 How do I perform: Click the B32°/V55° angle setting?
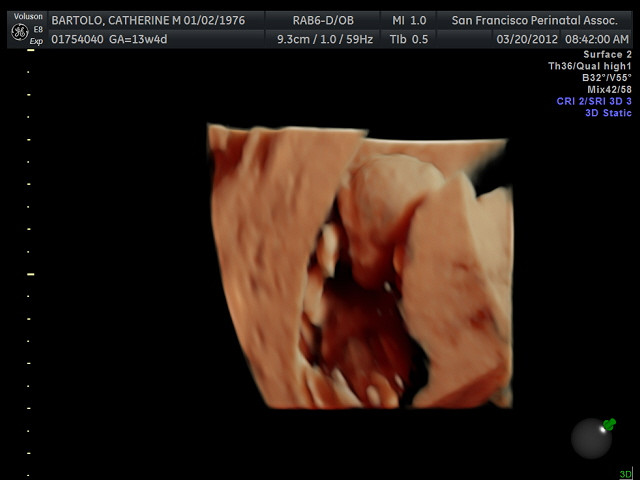tap(606, 78)
